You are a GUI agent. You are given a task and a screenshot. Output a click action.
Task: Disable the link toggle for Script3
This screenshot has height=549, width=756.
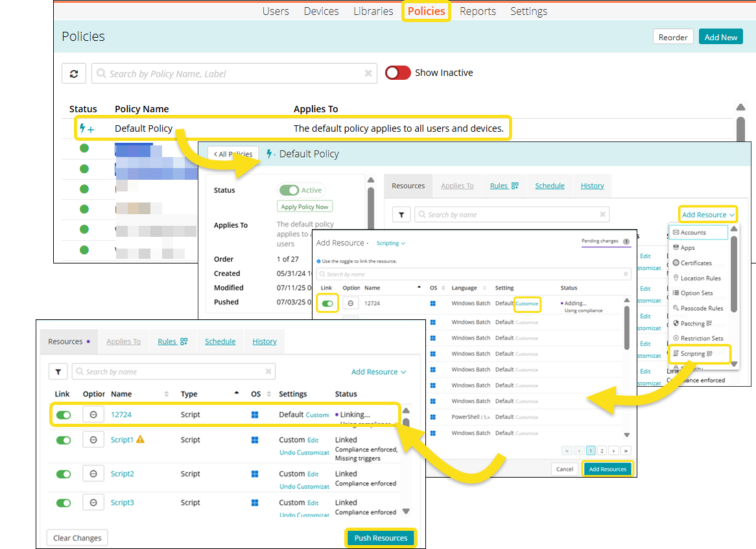64,503
